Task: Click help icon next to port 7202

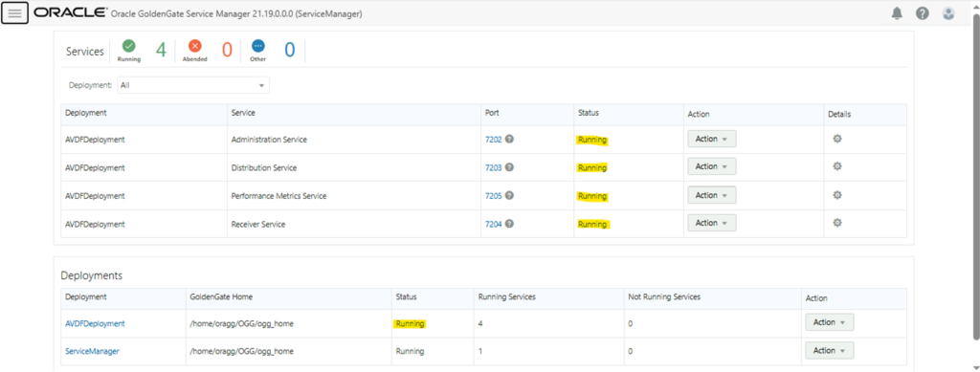Action: (509, 140)
